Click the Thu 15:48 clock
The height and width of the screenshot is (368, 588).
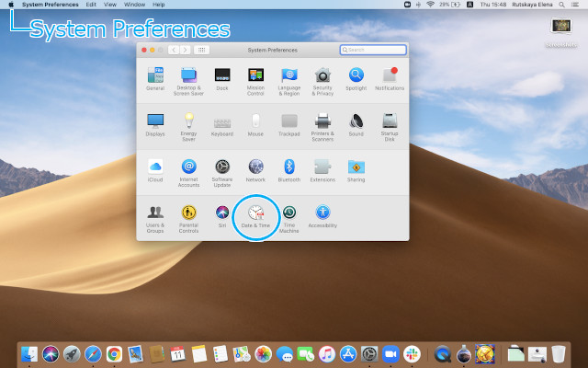493,5
